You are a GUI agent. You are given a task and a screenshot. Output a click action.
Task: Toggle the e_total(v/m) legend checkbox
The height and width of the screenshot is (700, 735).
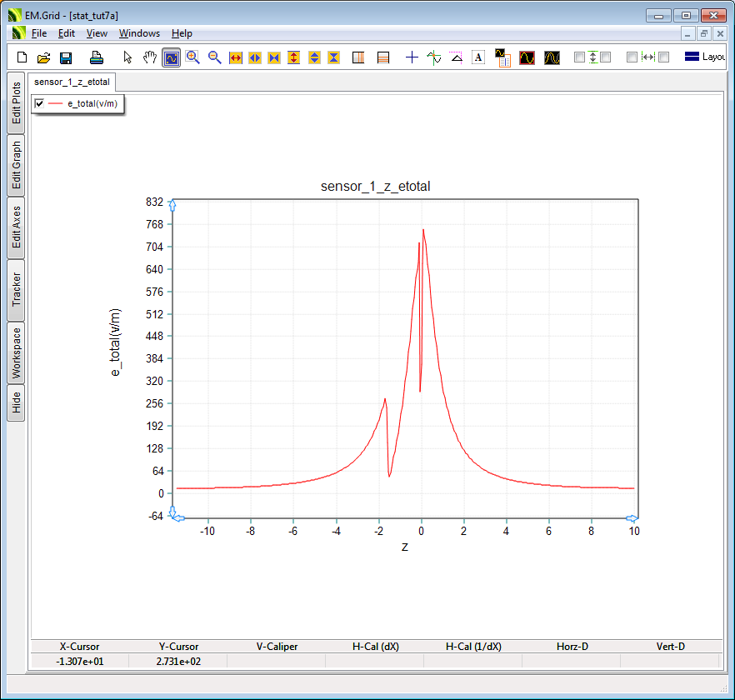point(39,103)
